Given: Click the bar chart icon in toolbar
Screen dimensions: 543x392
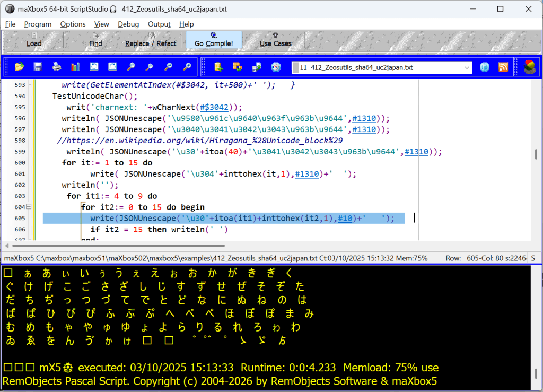Looking at the screenshot, I should click(x=75, y=67).
